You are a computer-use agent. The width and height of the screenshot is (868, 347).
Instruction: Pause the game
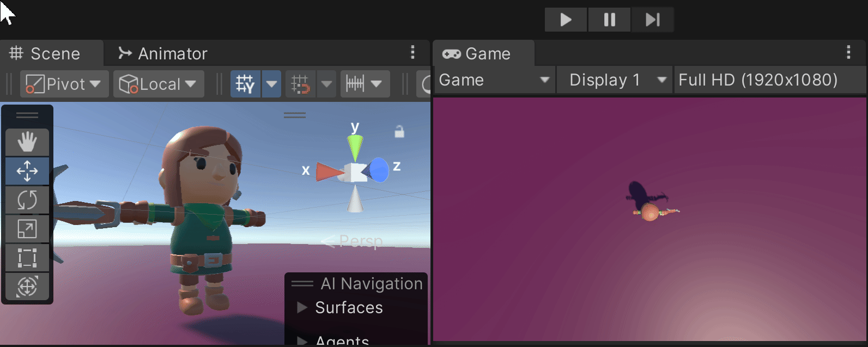click(609, 20)
